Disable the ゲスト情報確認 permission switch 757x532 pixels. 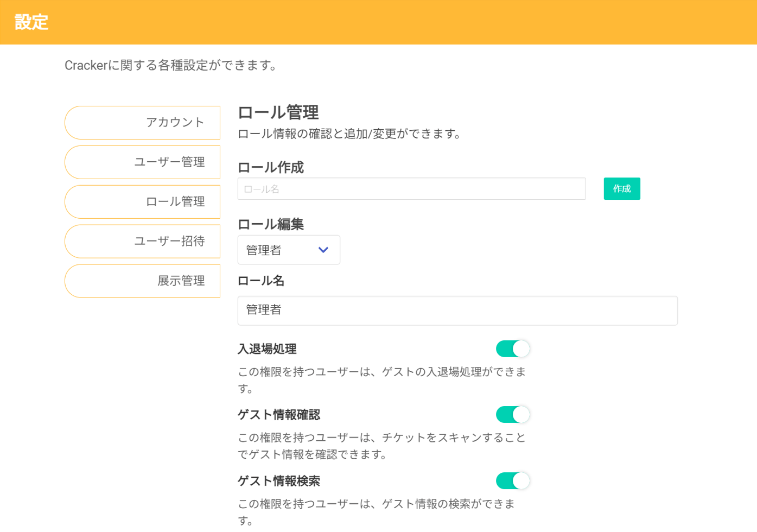(x=512, y=415)
